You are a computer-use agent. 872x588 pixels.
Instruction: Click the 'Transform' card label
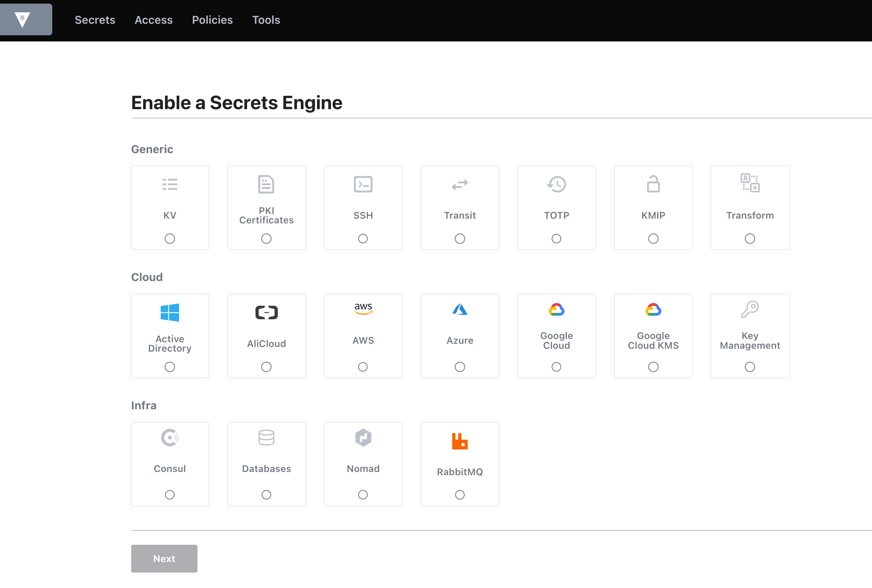pyautogui.click(x=750, y=215)
